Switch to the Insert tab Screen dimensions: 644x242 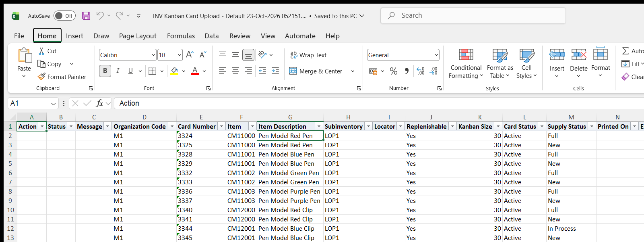coord(74,36)
